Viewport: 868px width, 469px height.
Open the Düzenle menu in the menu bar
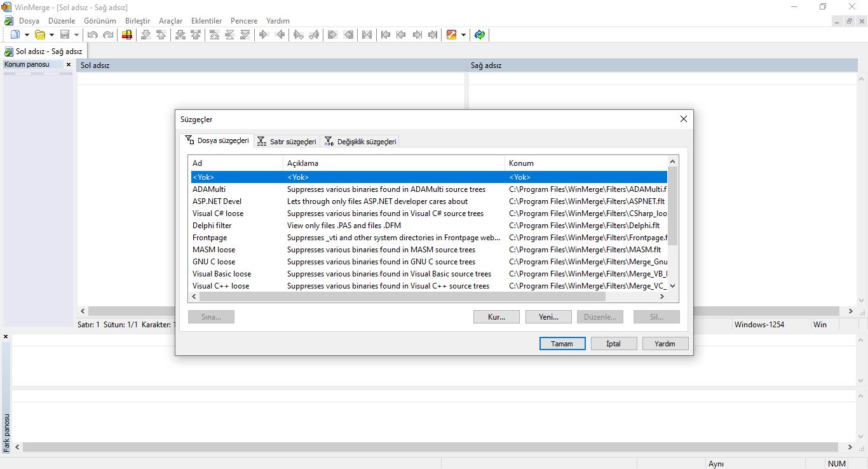[62, 21]
